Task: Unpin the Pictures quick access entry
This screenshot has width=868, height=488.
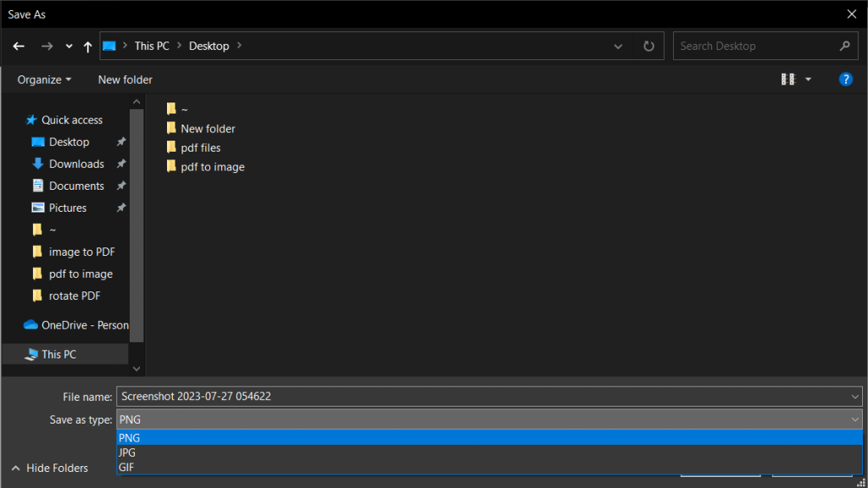Action: coord(120,208)
